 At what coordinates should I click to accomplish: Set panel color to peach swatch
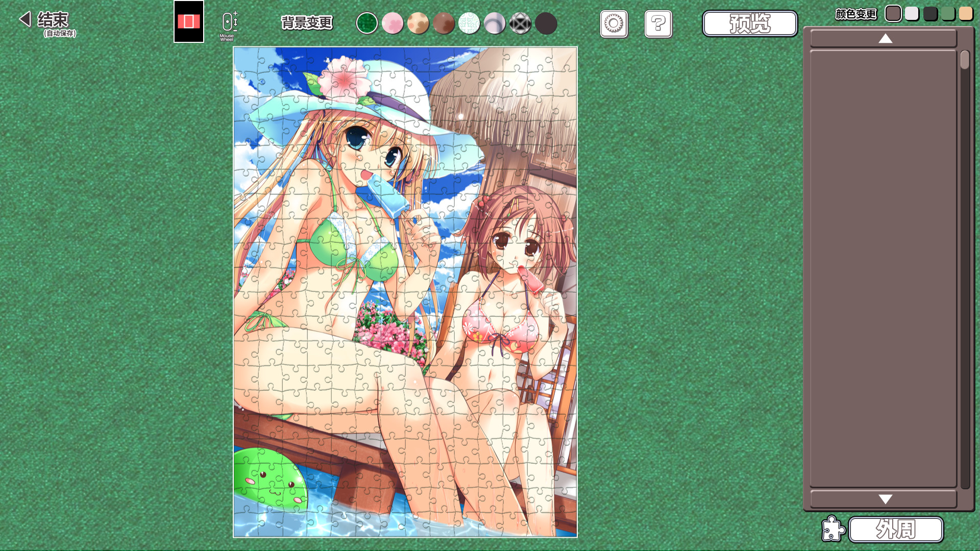coord(966,13)
